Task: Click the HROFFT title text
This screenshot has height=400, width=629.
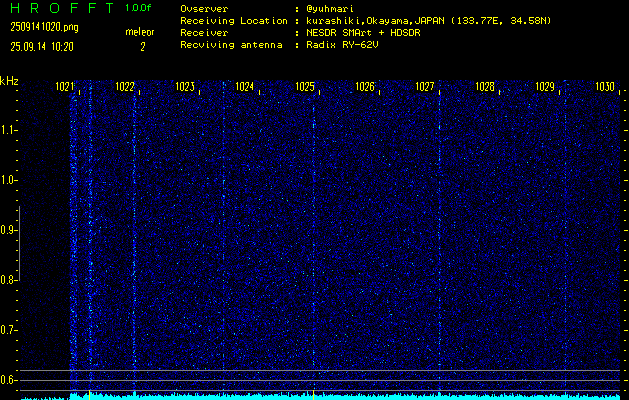Action: [62, 8]
